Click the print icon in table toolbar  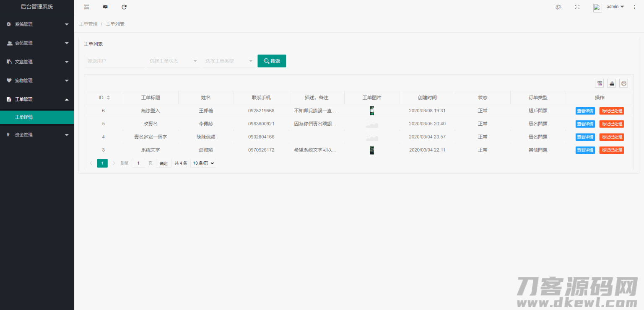point(624,83)
